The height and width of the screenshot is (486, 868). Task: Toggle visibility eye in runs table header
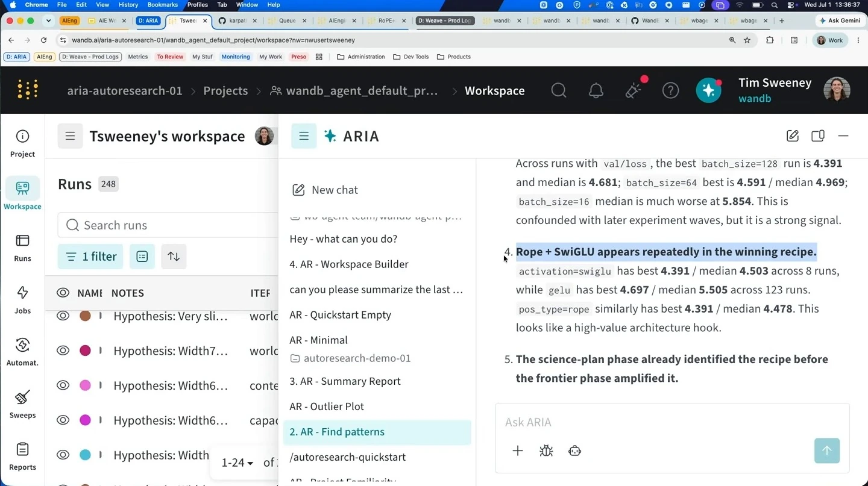(63, 293)
